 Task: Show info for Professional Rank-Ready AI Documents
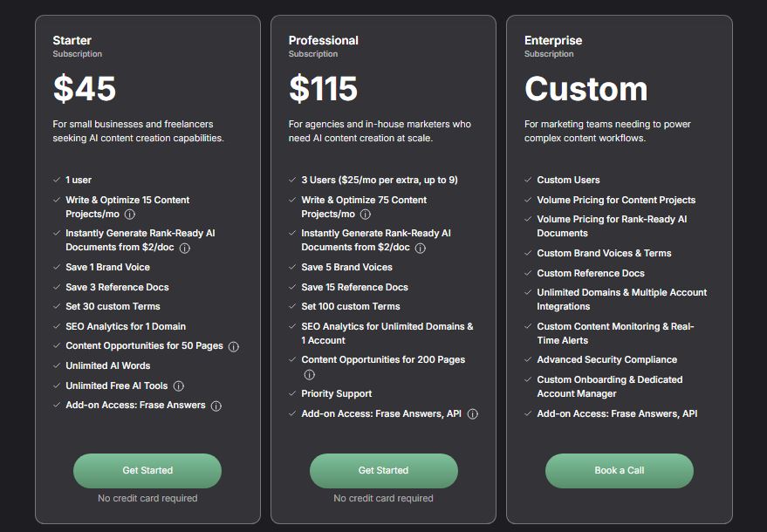(x=421, y=248)
